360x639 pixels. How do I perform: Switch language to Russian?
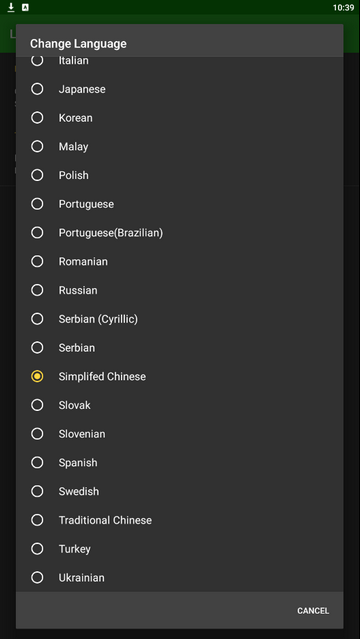[179, 290]
